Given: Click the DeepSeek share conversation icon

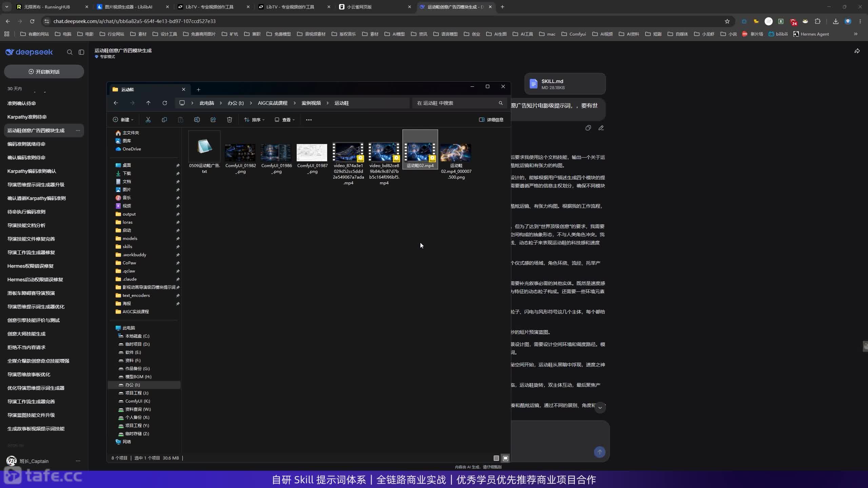Looking at the screenshot, I should tap(857, 51).
